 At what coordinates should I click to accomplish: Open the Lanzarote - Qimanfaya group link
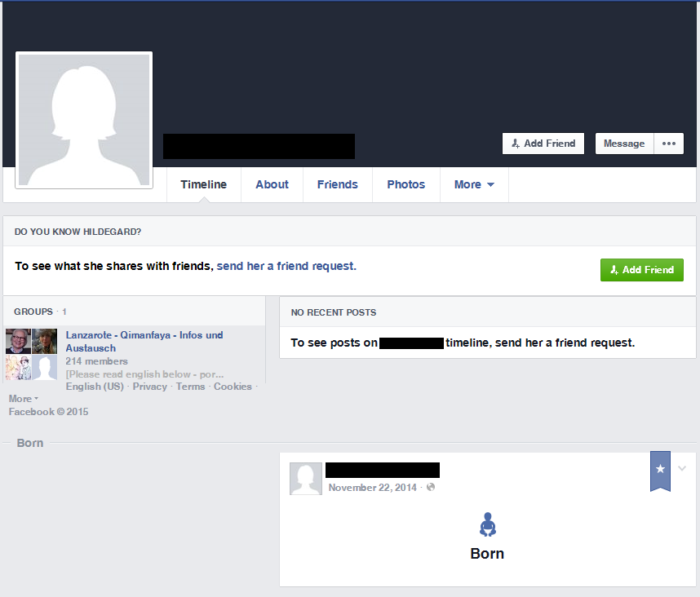(144, 342)
